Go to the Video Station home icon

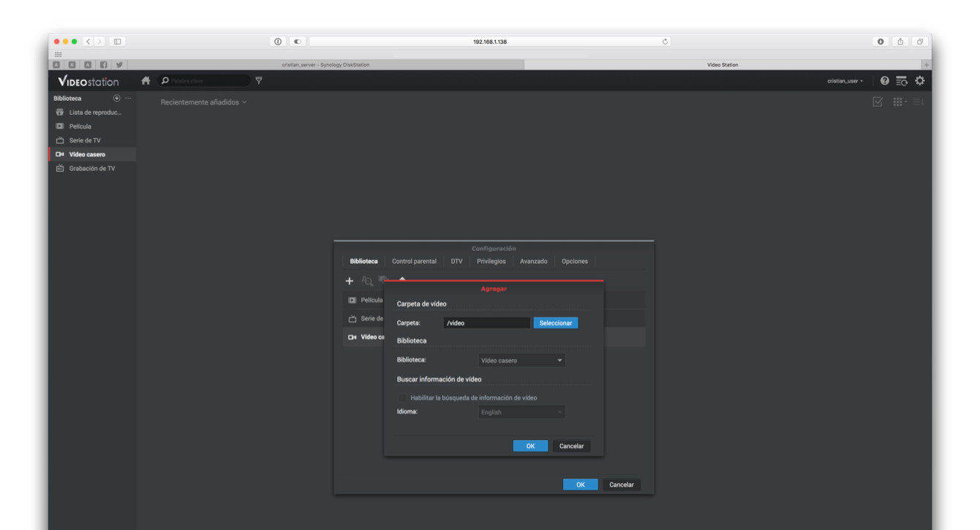pyautogui.click(x=146, y=80)
